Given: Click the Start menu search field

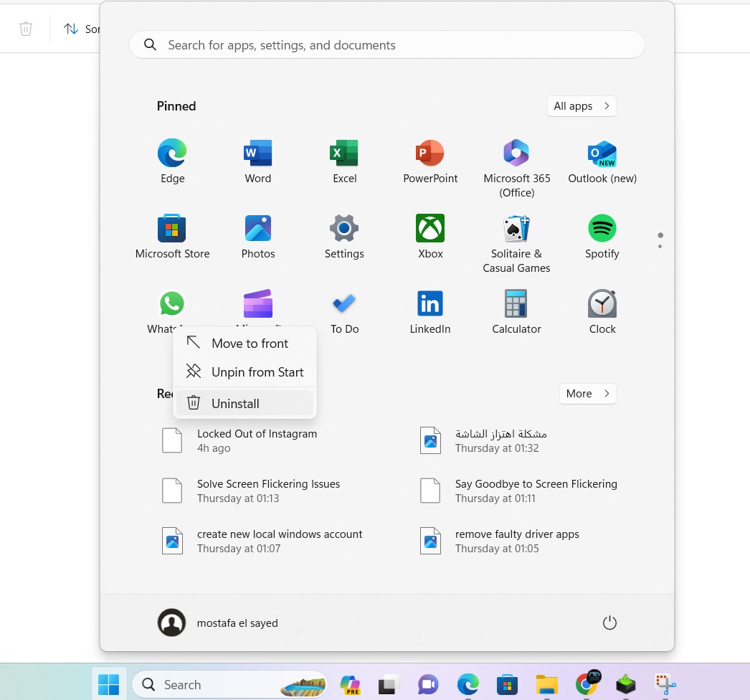Looking at the screenshot, I should tap(387, 45).
